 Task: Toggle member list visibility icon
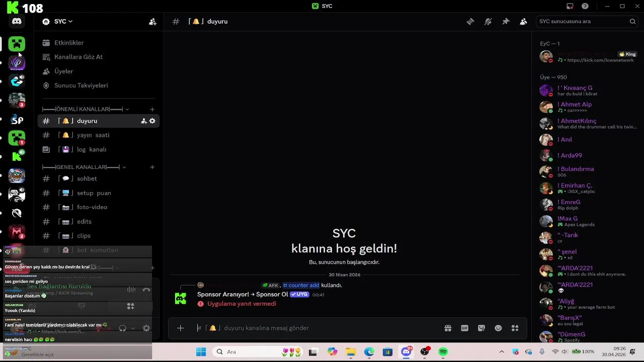pyautogui.click(x=523, y=22)
